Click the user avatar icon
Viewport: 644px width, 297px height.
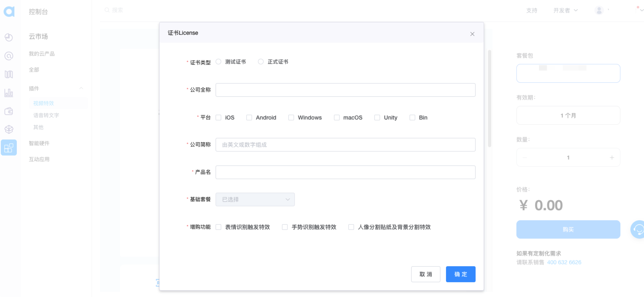pyautogui.click(x=599, y=10)
